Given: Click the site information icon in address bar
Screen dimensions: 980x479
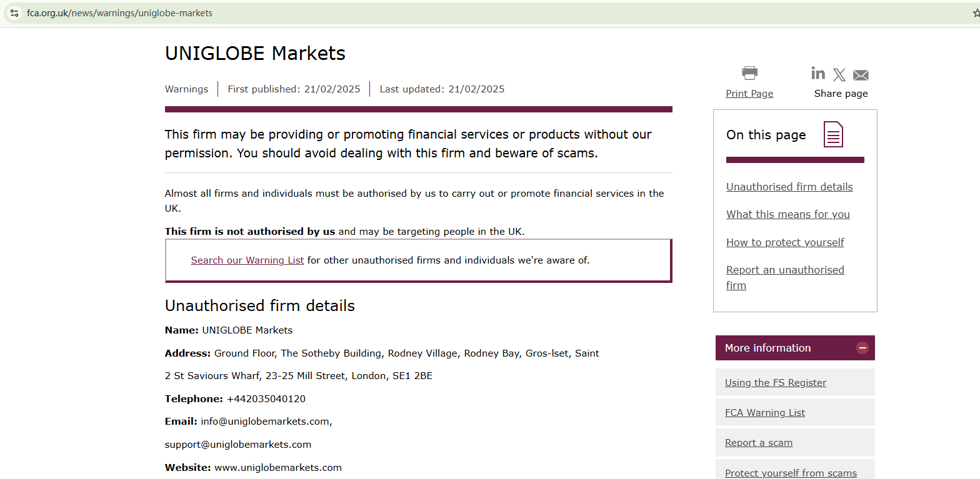Looking at the screenshot, I should pyautogui.click(x=14, y=13).
